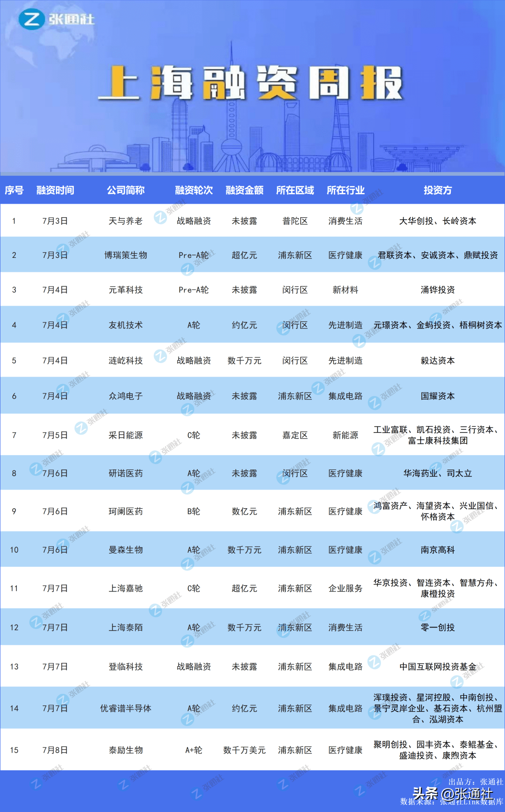
Task: Click the 公司简称 column header
Action: point(125,190)
